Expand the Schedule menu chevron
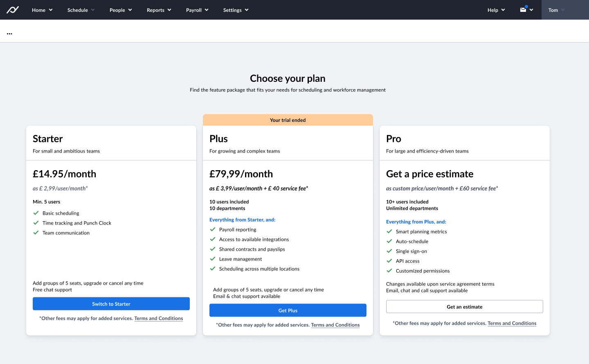This screenshot has width=589, height=364. pyautogui.click(x=93, y=10)
